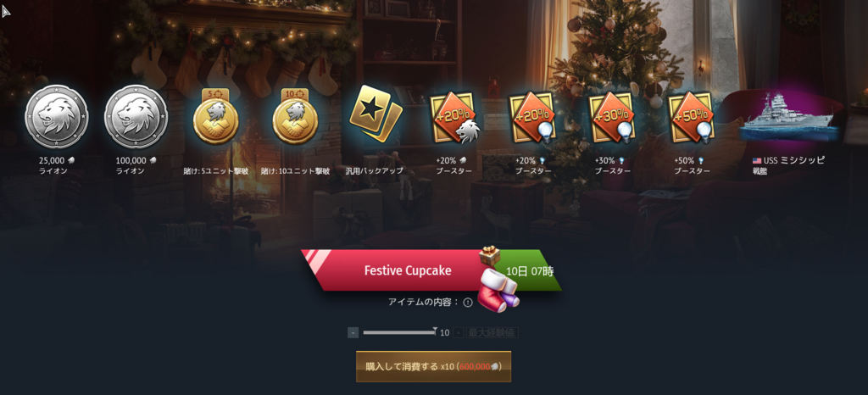Viewport: 868px width, 395px height.
Task: Select the universal backup cards icon
Action: click(376, 115)
